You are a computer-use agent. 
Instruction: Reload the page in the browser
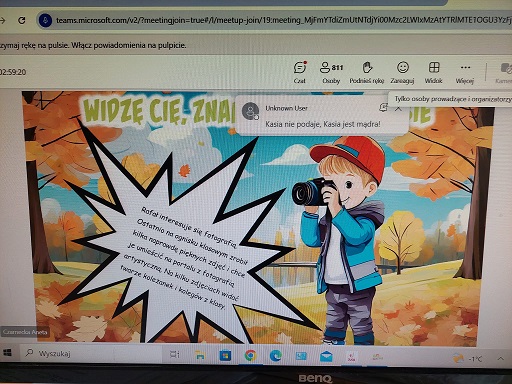22,20
